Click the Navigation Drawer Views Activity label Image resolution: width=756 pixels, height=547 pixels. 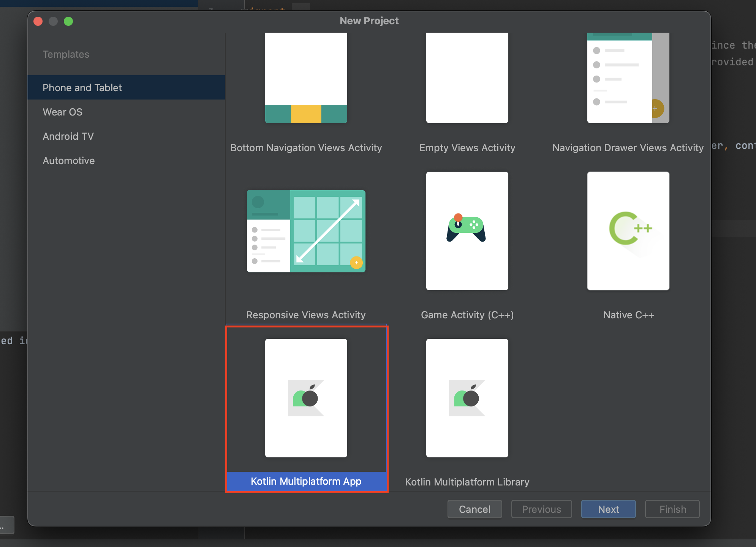tap(628, 148)
